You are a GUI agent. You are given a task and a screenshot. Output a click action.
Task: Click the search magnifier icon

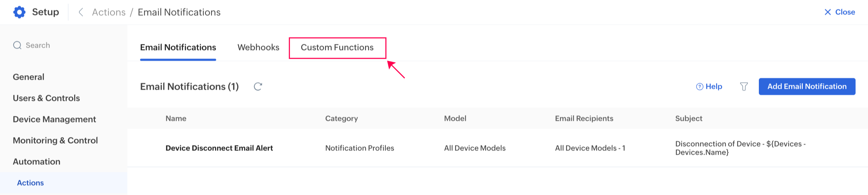click(x=17, y=45)
